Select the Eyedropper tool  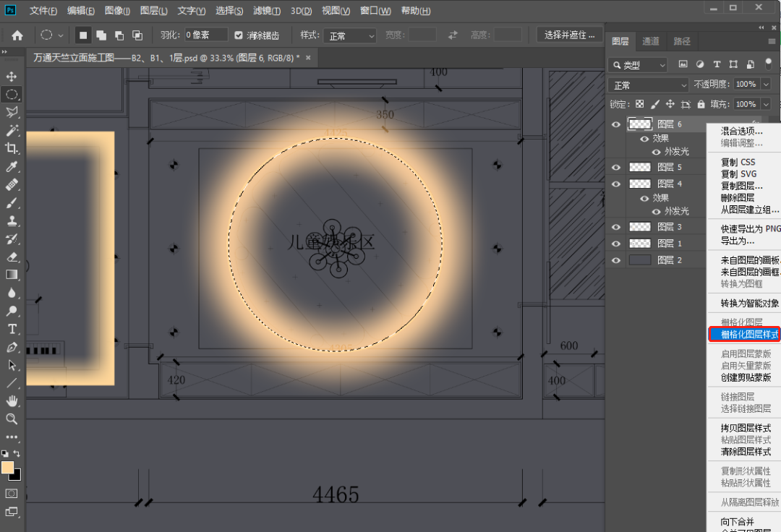click(x=12, y=166)
